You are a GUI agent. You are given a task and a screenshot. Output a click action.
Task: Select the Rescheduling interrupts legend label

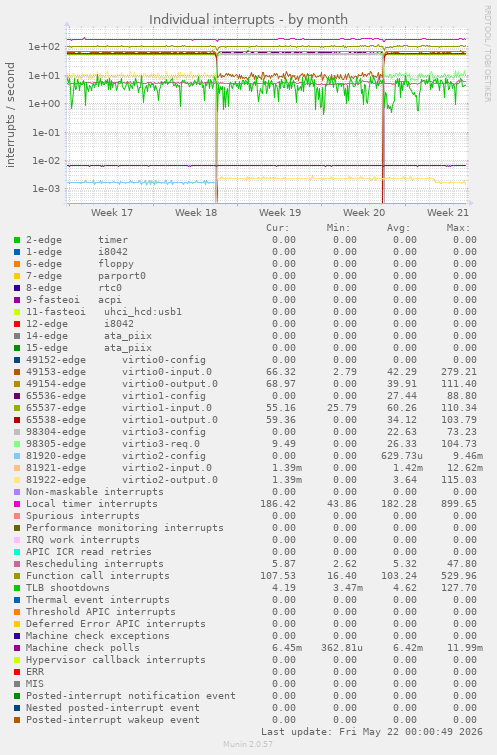[94, 564]
